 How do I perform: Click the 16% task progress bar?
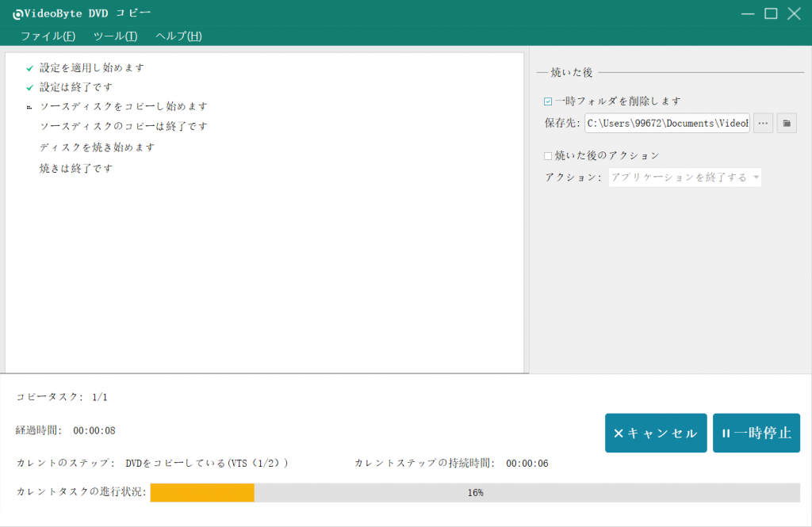475,492
